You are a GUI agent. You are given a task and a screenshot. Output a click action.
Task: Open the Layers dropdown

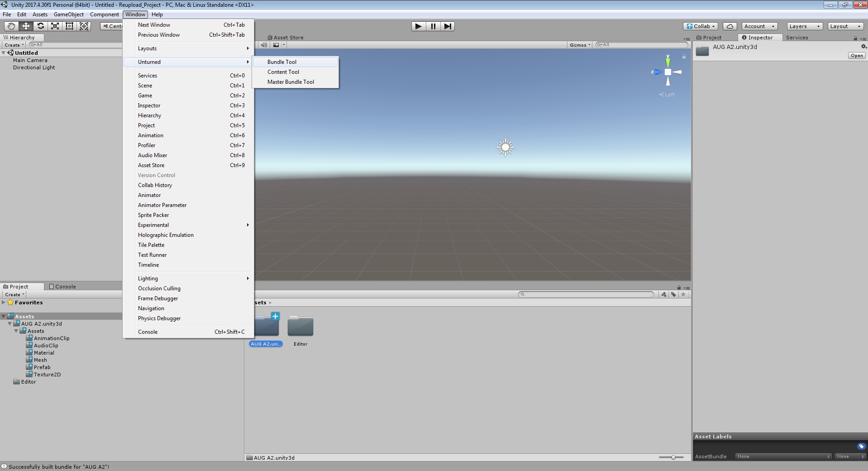click(x=805, y=26)
